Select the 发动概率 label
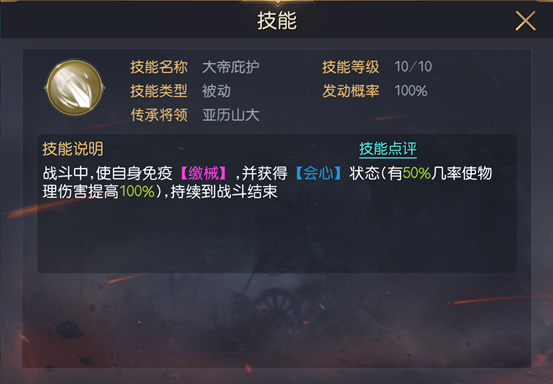Screen dimensions: 553x384 351,91
